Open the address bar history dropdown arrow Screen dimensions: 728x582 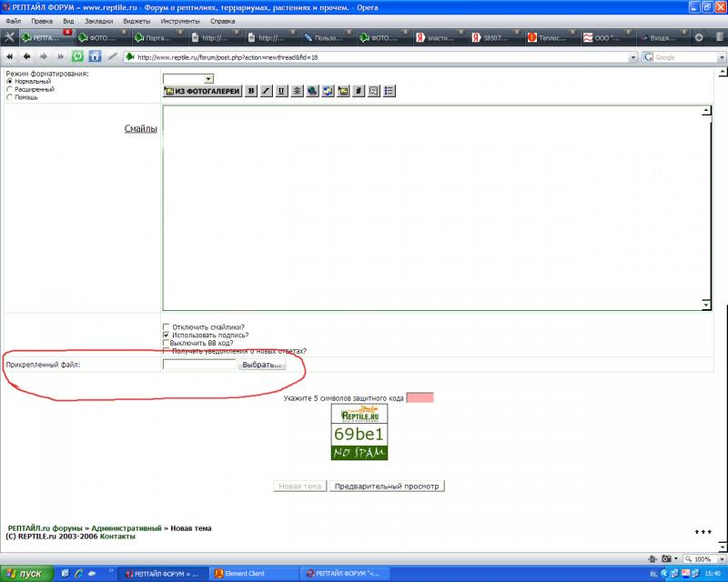(x=632, y=57)
